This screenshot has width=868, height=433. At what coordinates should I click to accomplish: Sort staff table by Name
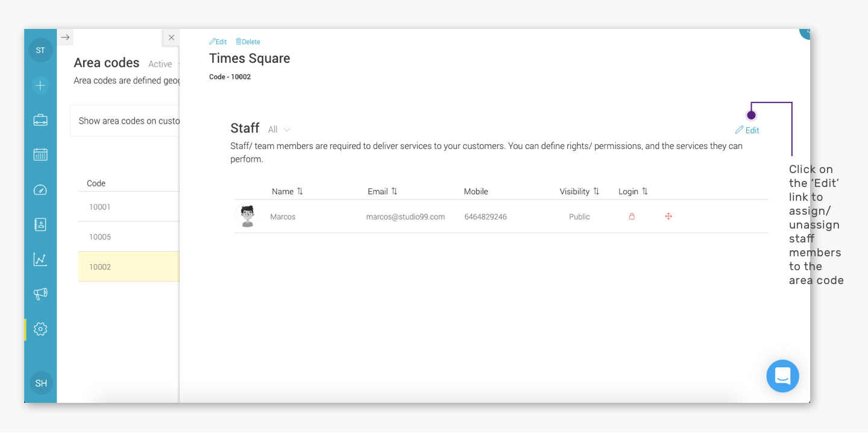pyautogui.click(x=288, y=191)
